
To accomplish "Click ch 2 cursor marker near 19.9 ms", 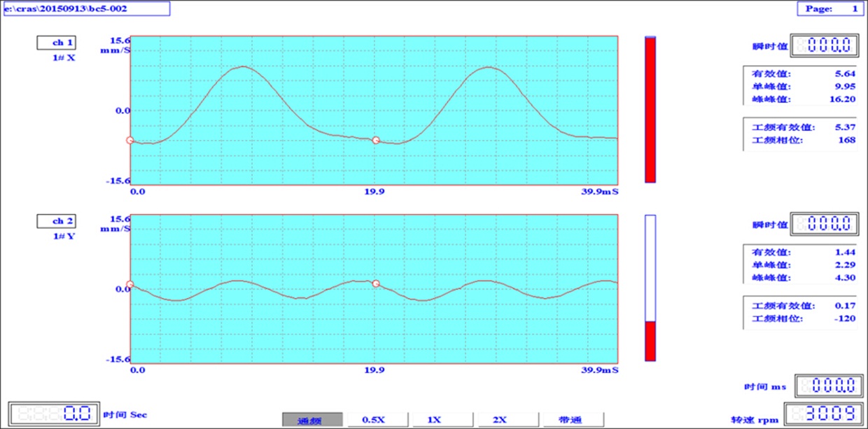I will pos(376,283).
